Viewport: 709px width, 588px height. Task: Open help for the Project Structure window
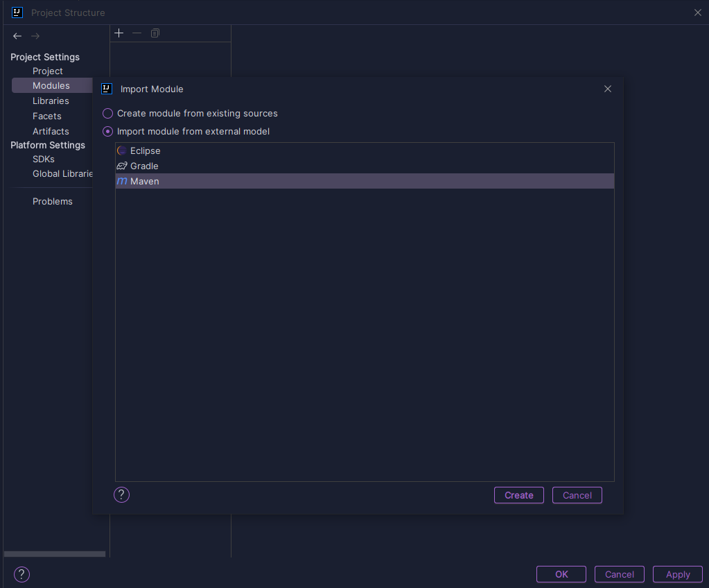click(21, 574)
